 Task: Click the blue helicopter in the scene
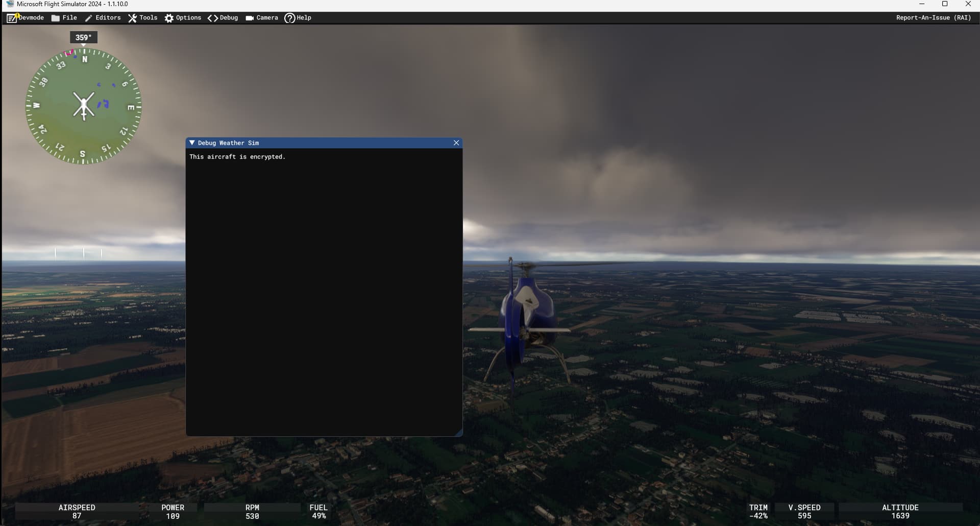(x=526, y=322)
